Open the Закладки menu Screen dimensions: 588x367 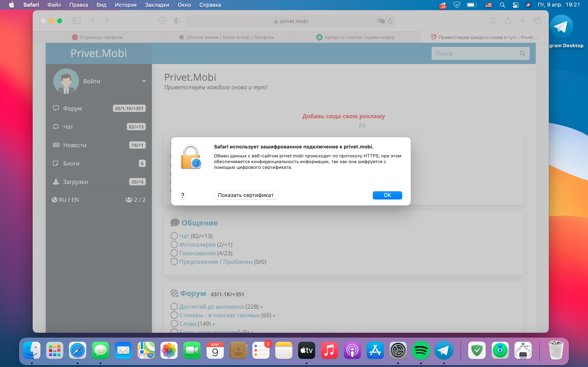point(157,5)
